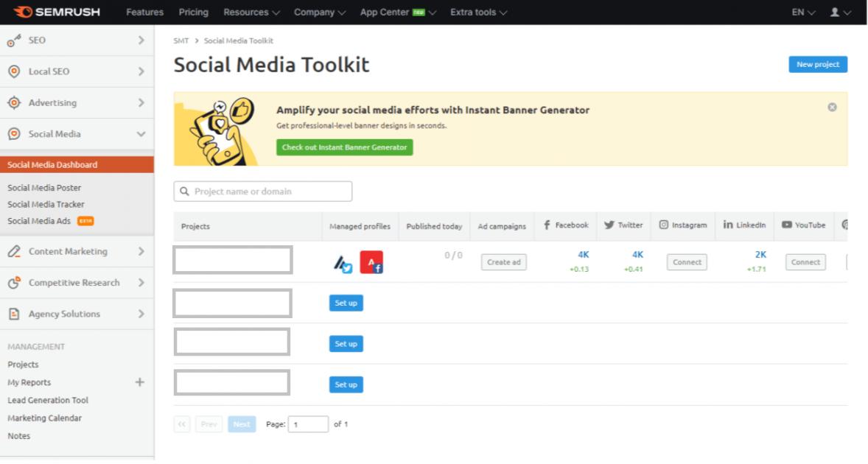
Task: Click Check out Instant Banner Generator
Action: coord(344,147)
